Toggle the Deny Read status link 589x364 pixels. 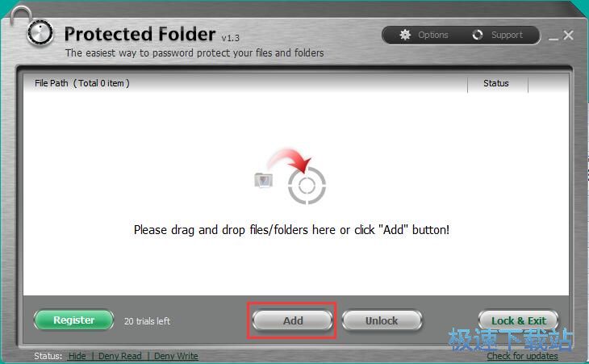pyautogui.click(x=120, y=356)
